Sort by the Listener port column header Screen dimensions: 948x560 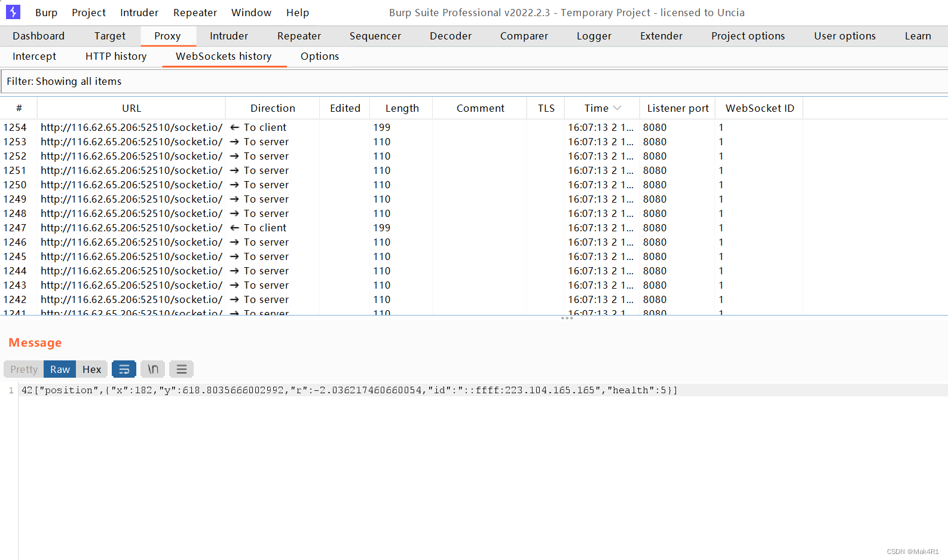(678, 108)
